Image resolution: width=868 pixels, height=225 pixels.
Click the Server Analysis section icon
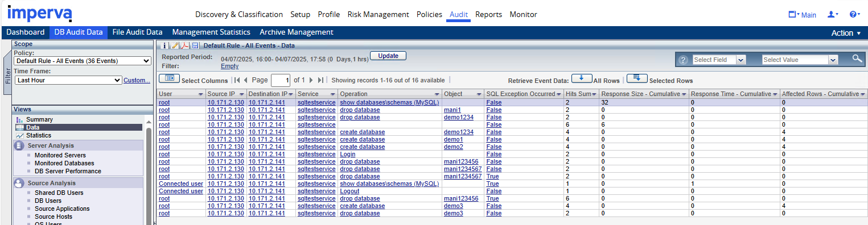[19, 145]
